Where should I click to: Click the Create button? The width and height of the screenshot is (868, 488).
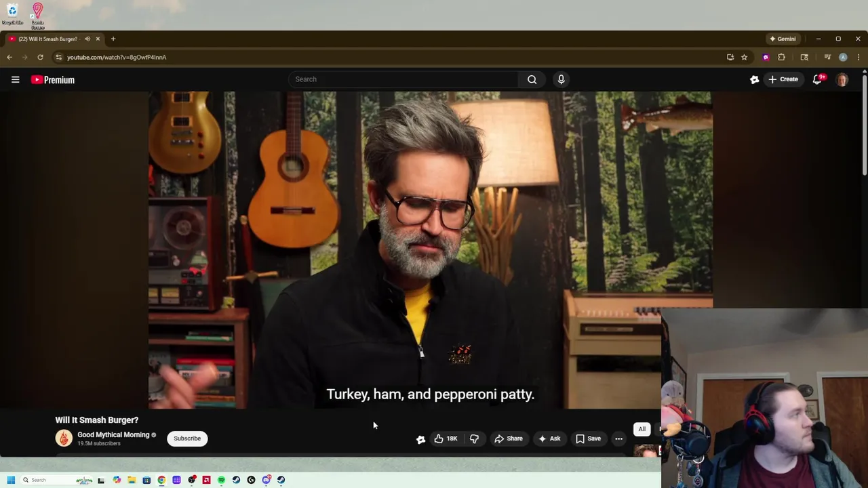coord(784,79)
